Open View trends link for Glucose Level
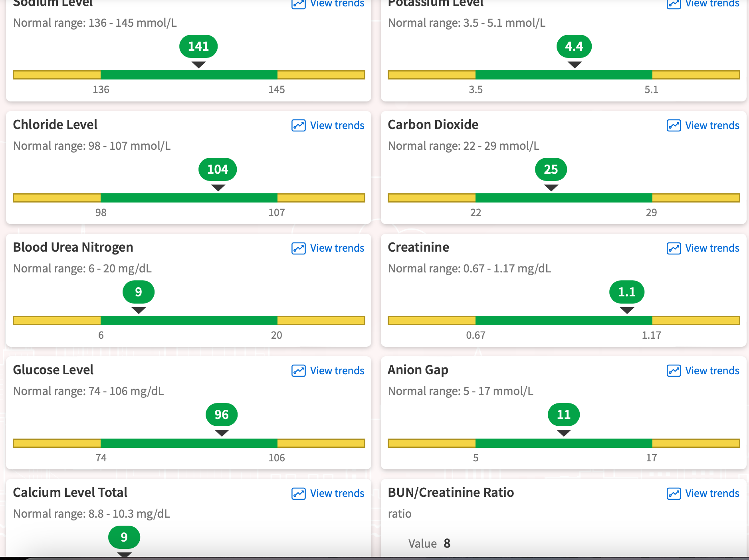This screenshot has width=749, height=560. [x=337, y=371]
